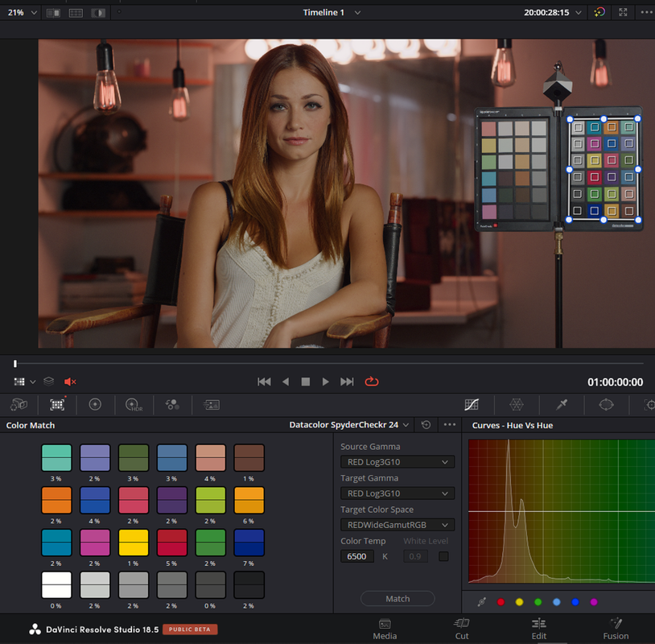Screen dimensions: 655x644
Task: Open the Target Color Space REDWideGamutRGB dropdown
Action: pyautogui.click(x=398, y=525)
